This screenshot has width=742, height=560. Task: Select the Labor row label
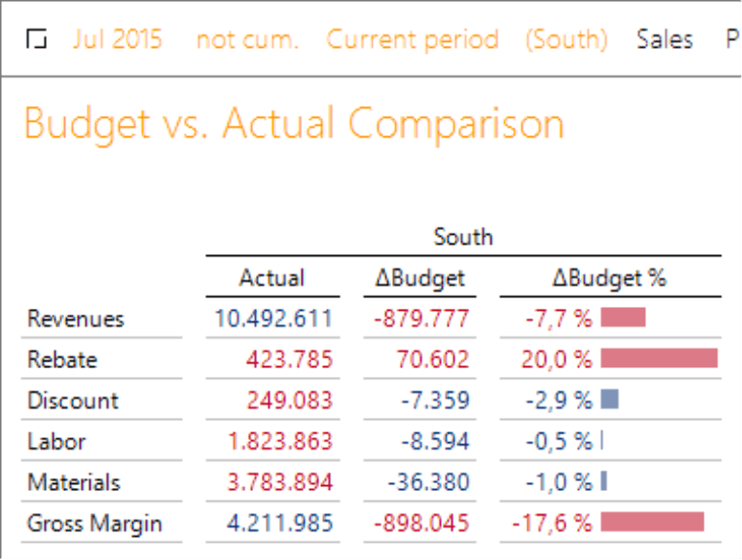pyautogui.click(x=57, y=441)
